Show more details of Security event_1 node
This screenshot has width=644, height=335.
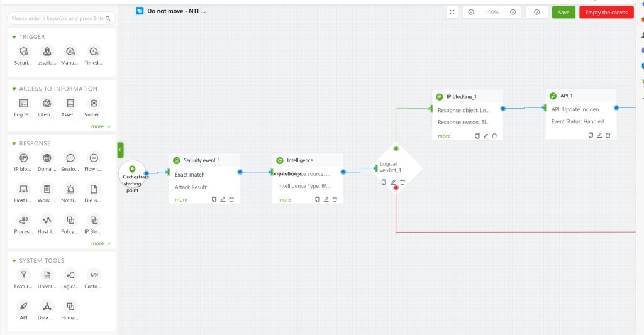[x=181, y=199]
